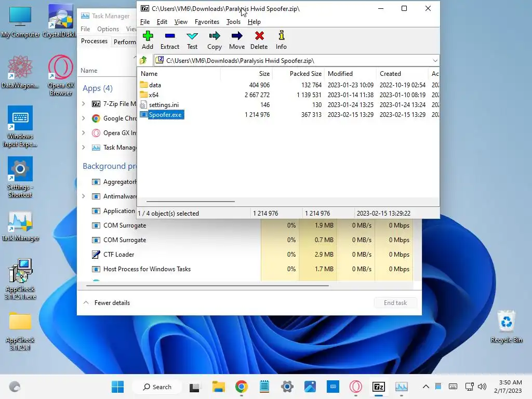The width and height of the screenshot is (532, 399).
Task: Click the Add toolbar icon in 7-Zip
Action: coord(148,40)
